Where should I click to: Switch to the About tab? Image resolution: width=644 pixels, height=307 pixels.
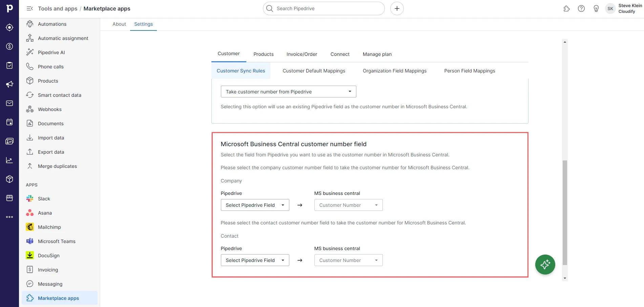coord(119,24)
